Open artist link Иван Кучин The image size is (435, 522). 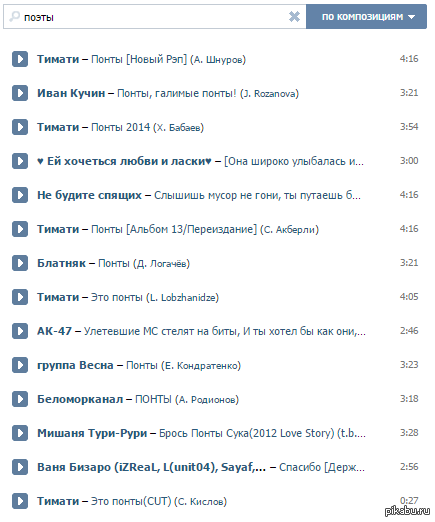click(x=71, y=93)
